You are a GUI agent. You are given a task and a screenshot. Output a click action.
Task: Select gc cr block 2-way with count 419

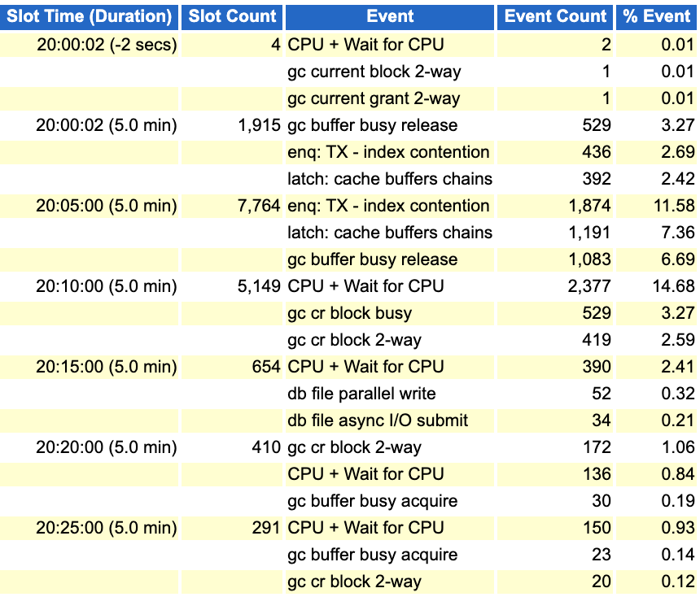pyautogui.click(x=354, y=340)
